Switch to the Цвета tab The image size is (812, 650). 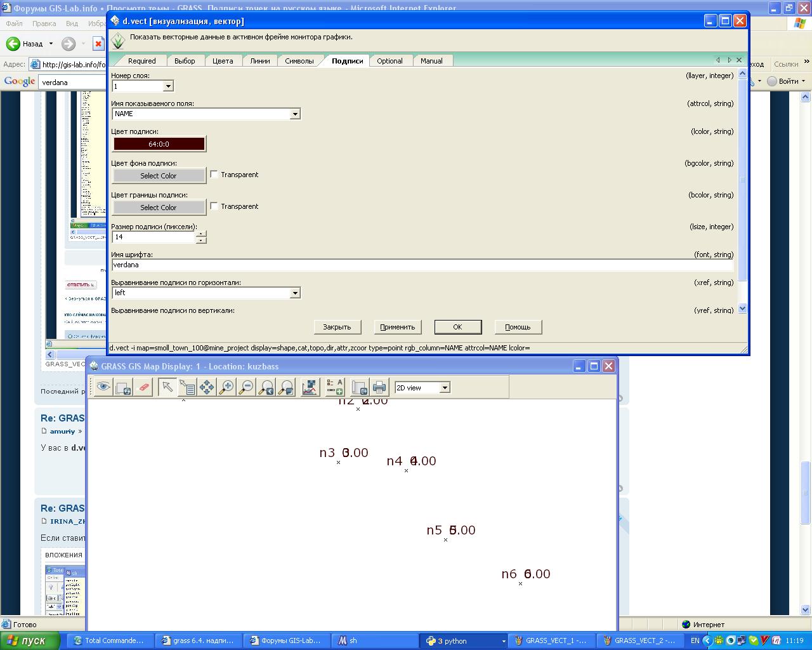(223, 61)
